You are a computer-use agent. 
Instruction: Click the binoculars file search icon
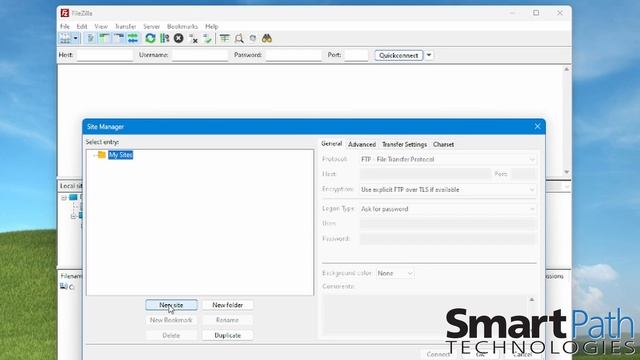tap(267, 38)
